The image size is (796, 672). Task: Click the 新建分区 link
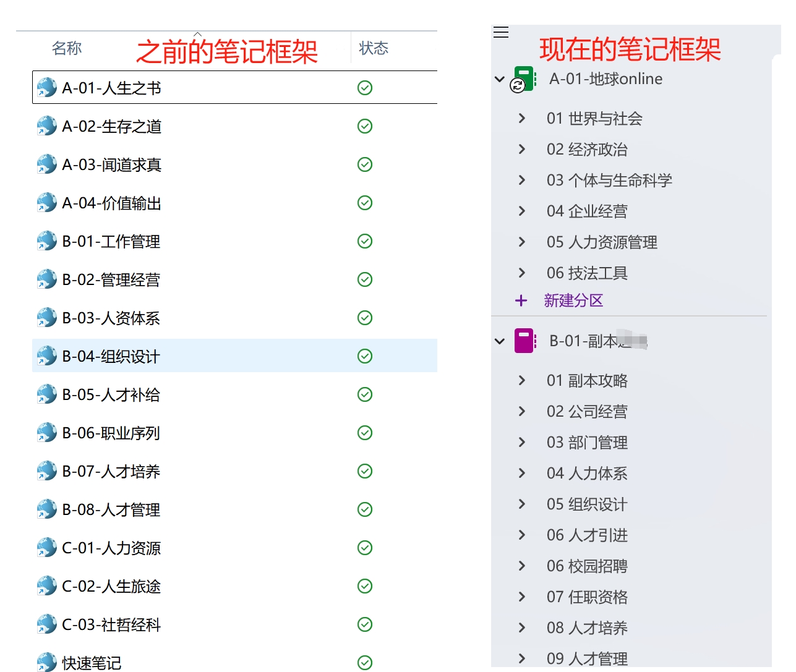(x=573, y=300)
